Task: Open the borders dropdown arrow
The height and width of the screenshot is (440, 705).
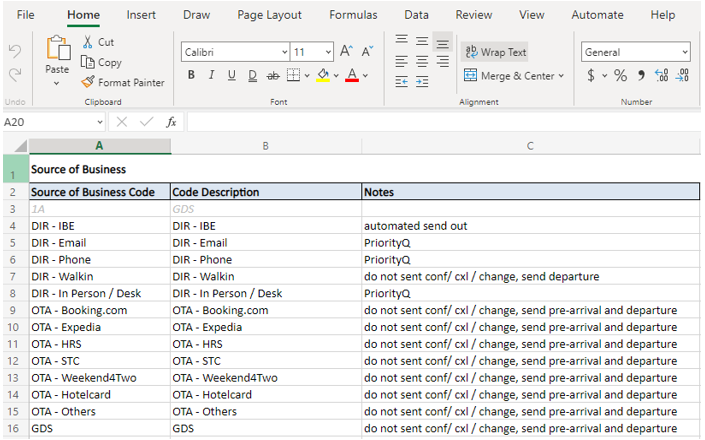Action: pyautogui.click(x=307, y=76)
